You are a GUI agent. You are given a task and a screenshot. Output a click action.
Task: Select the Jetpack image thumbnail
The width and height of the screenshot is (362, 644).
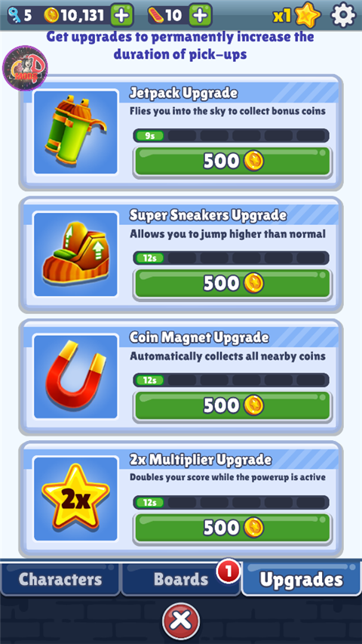75,132
